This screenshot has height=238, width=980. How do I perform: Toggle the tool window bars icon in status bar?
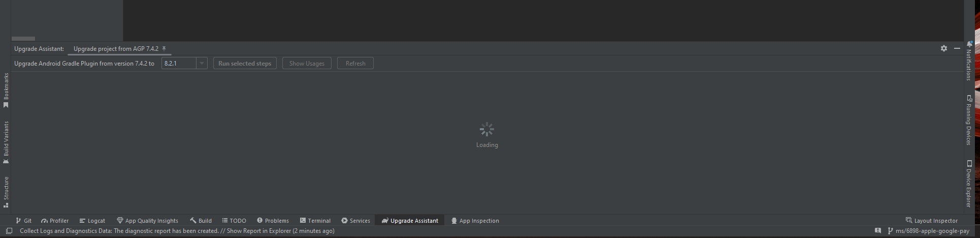(9, 231)
